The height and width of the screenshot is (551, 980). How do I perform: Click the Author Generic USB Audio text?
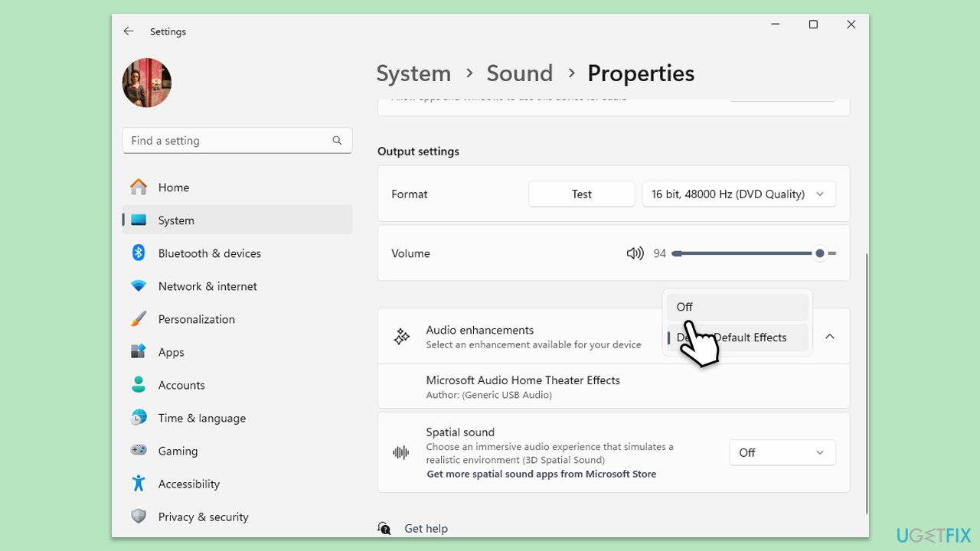(489, 395)
